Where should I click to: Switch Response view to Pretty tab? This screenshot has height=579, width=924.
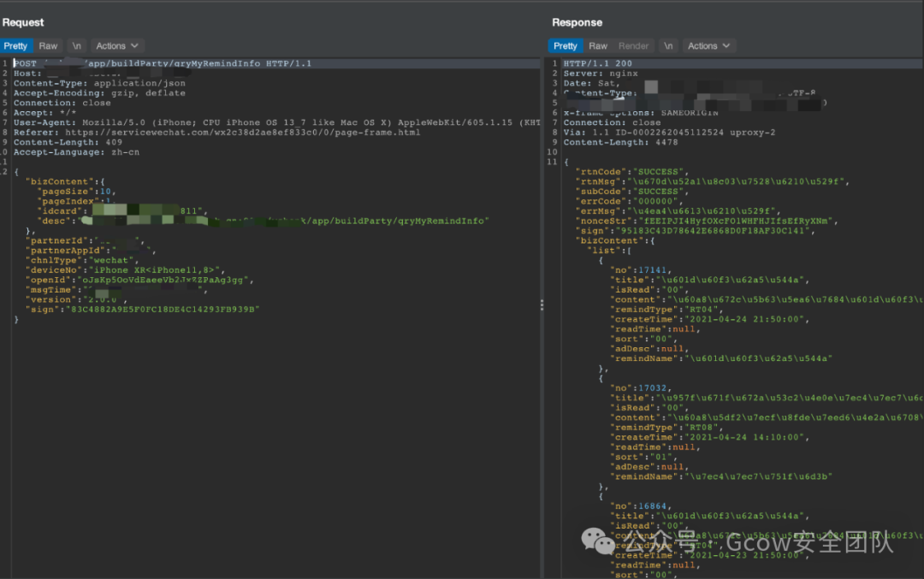pyautogui.click(x=566, y=46)
